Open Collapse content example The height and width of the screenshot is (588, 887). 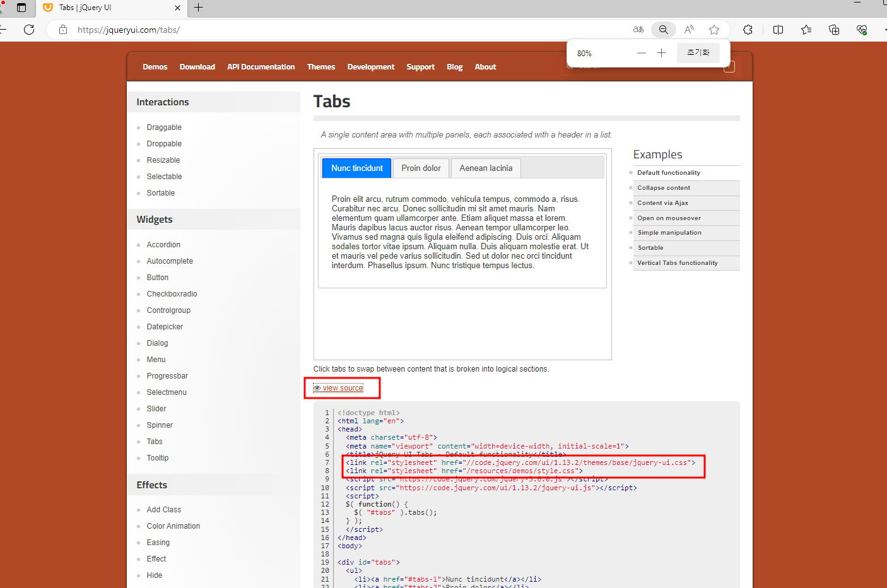tap(664, 188)
